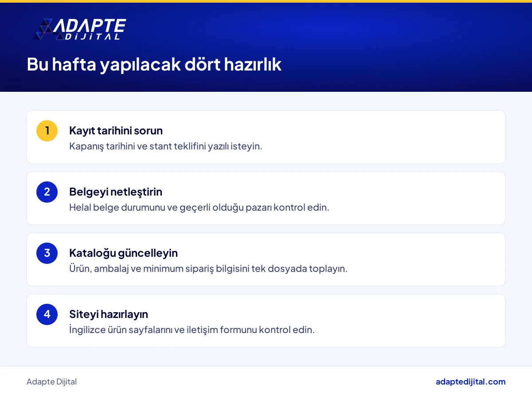Viewport: 532px width, 404px height.
Task: Click text 'Kapanış tarihini ve stant teklifini yazılı isteyin.'
Action: click(x=166, y=146)
